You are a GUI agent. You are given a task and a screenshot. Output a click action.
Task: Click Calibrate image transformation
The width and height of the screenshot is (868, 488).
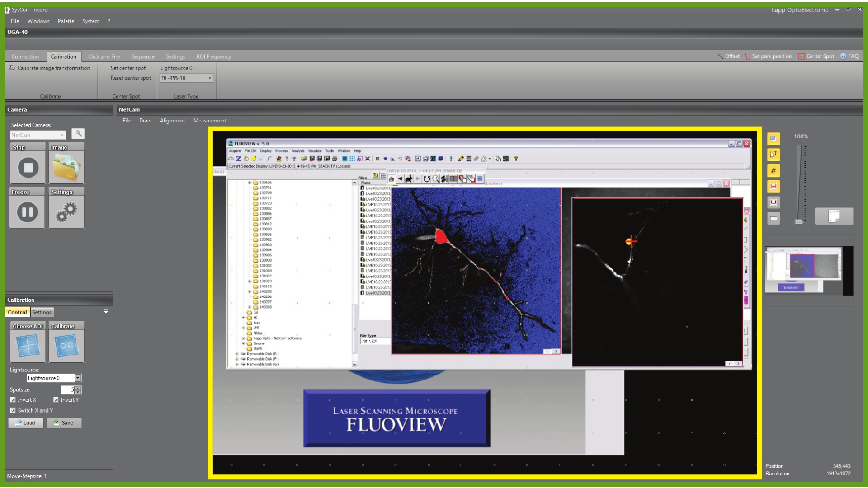53,68
